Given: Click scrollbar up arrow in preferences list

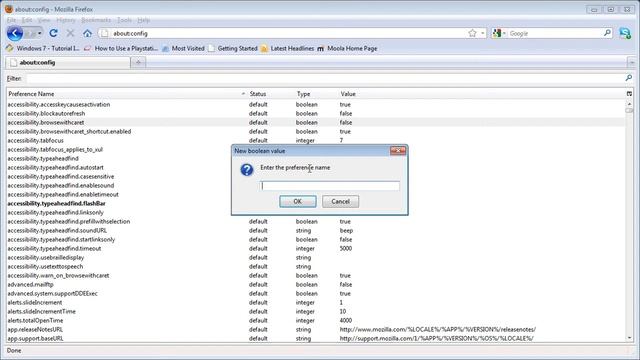Looking at the screenshot, I should coord(629,104).
